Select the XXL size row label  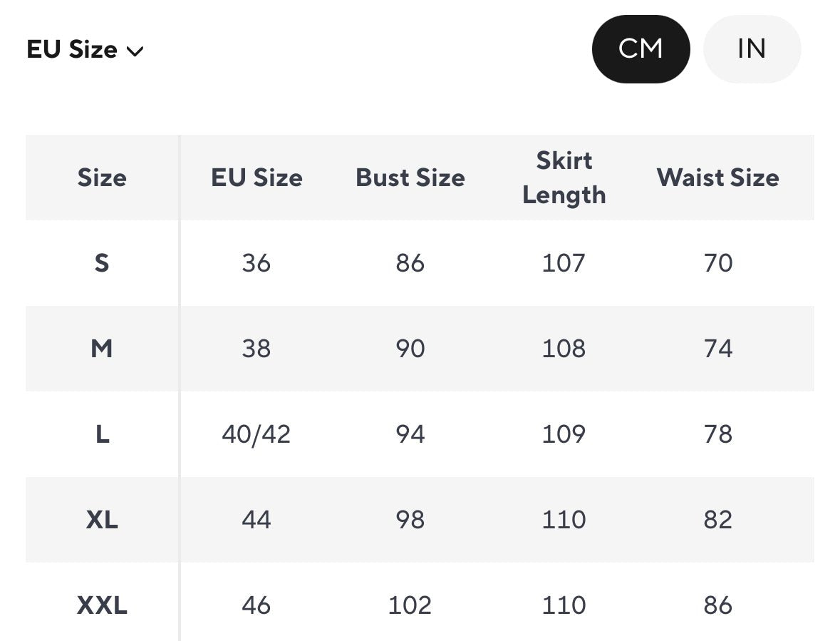tap(102, 605)
